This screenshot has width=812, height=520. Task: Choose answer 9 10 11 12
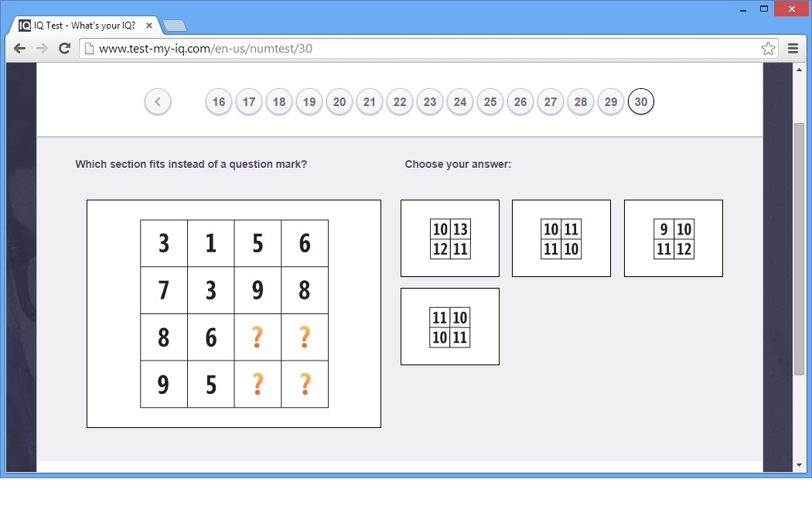(x=674, y=238)
